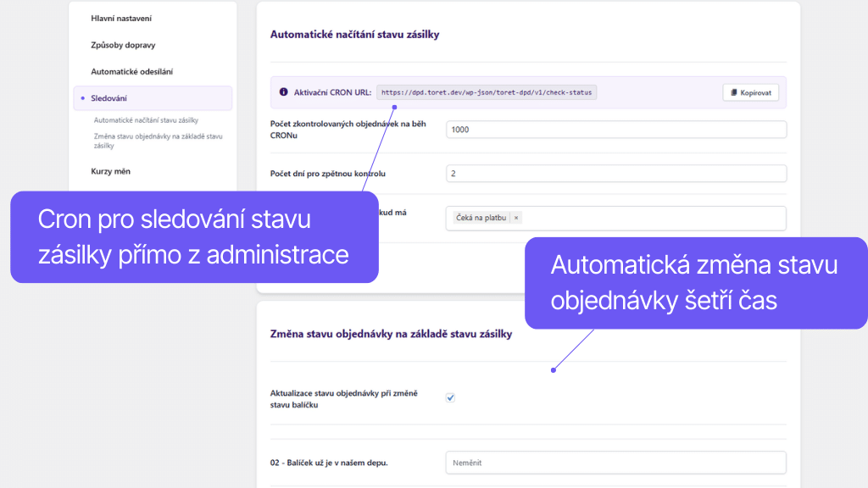Remove the Čeká na platbu tag via its × icon
This screenshot has height=488, width=868.
click(515, 218)
